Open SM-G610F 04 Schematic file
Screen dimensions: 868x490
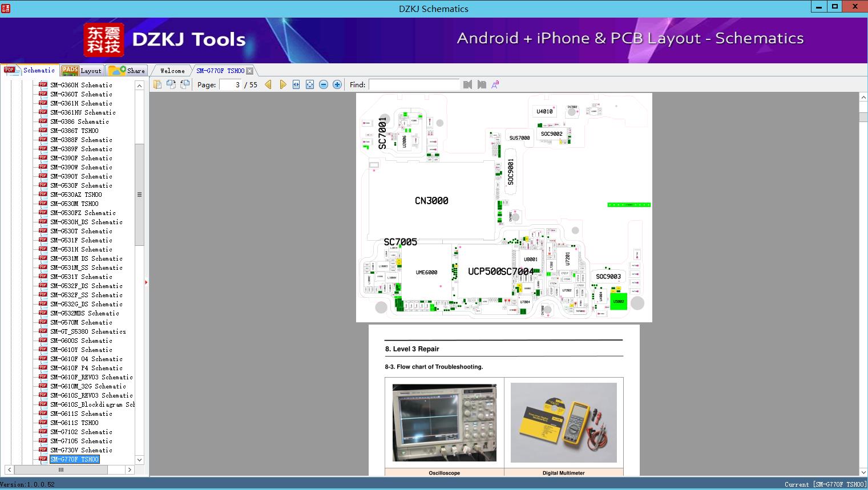[86, 359]
